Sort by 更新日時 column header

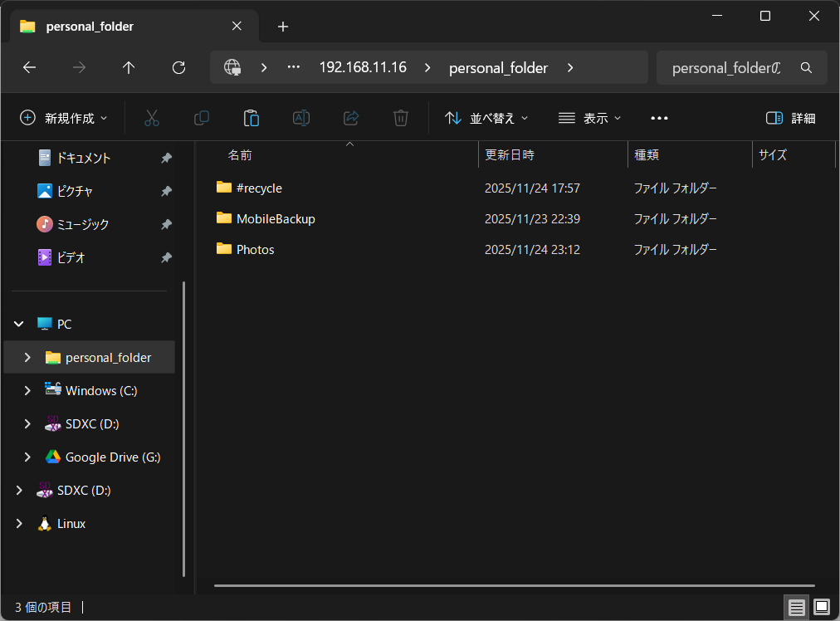coord(510,155)
